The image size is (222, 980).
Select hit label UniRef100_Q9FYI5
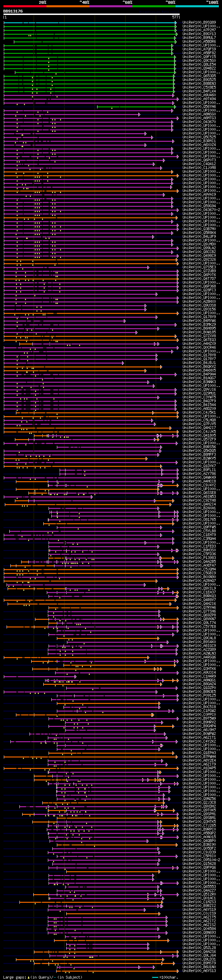[x=199, y=57]
